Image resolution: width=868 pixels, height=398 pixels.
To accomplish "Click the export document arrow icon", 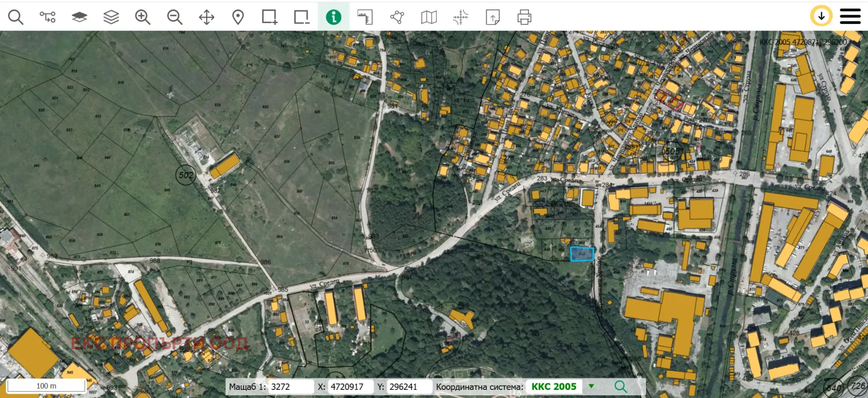I will coord(493,17).
